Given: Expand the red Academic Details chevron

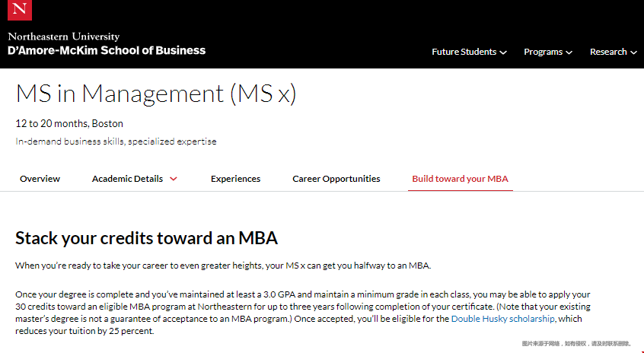Looking at the screenshot, I should click(x=174, y=179).
